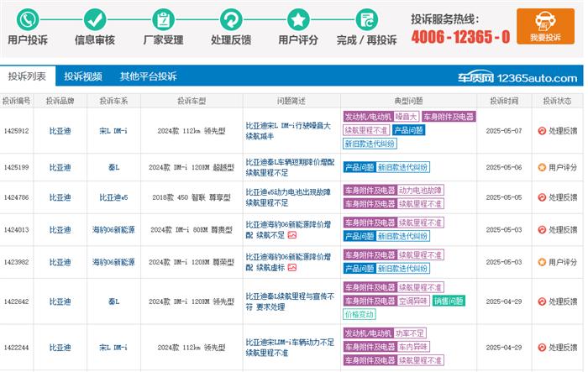Click 续航里程不准 tag in row 1424013
Image resolution: width=588 pixels, height=372 pixels.
[x=420, y=223]
